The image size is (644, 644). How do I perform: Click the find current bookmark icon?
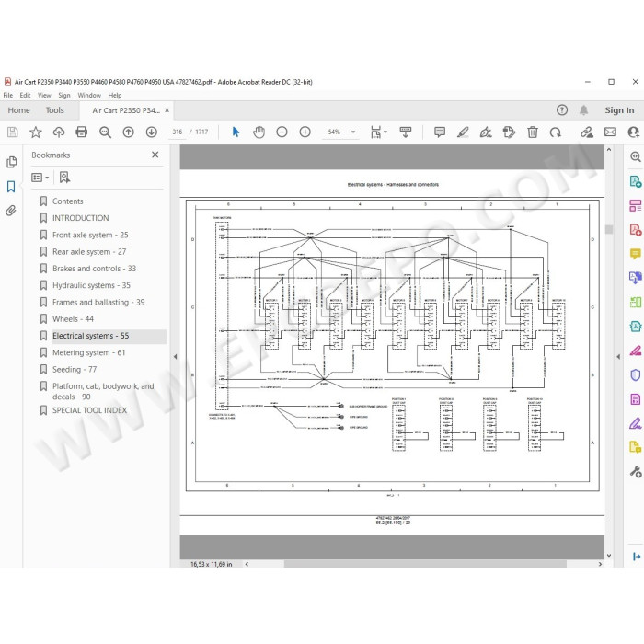[64, 178]
